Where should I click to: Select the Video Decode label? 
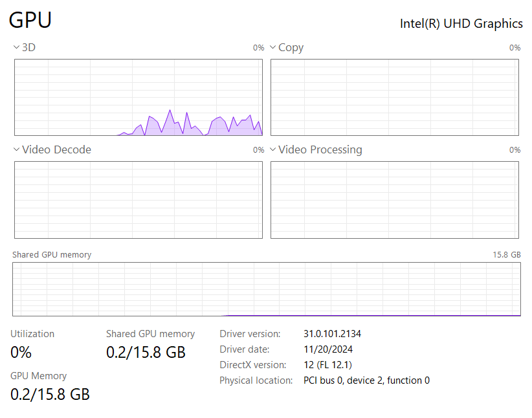[x=57, y=149]
